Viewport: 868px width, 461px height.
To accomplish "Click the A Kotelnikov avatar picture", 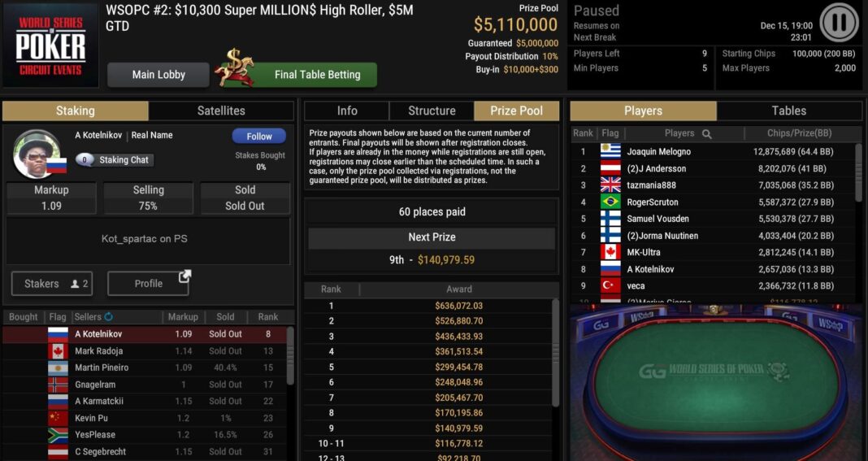I will pyautogui.click(x=37, y=154).
